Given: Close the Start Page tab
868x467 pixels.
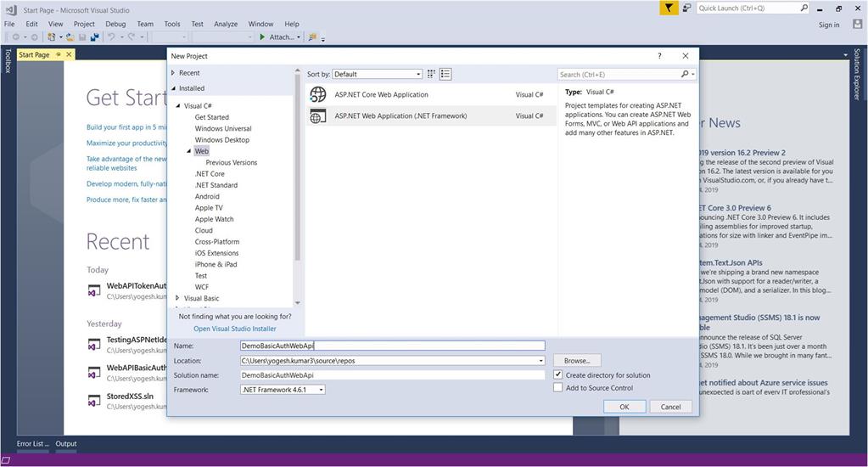Looking at the screenshot, I should (x=69, y=54).
